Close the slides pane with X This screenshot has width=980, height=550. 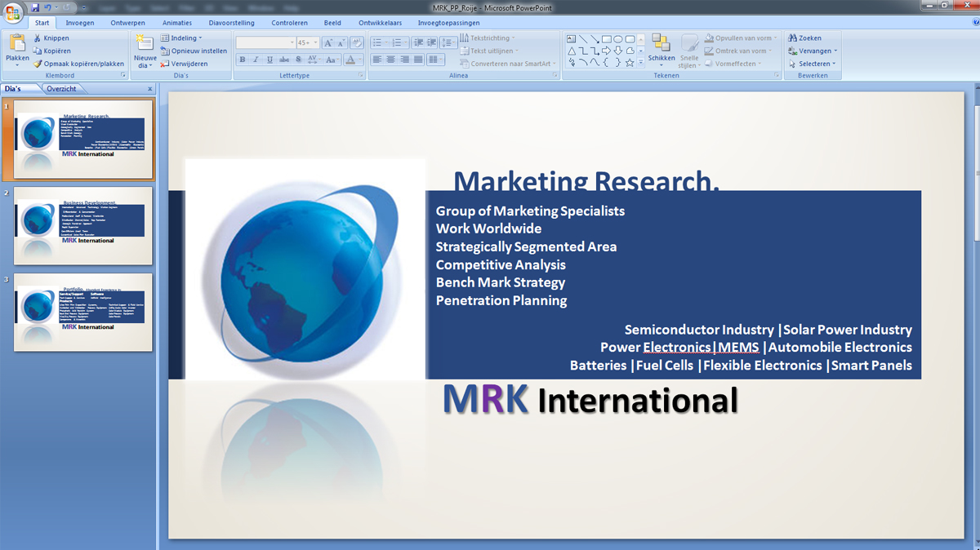coord(150,89)
